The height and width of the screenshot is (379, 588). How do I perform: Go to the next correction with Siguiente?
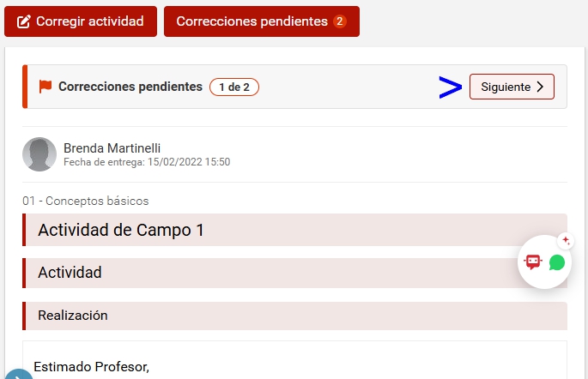[x=512, y=87]
